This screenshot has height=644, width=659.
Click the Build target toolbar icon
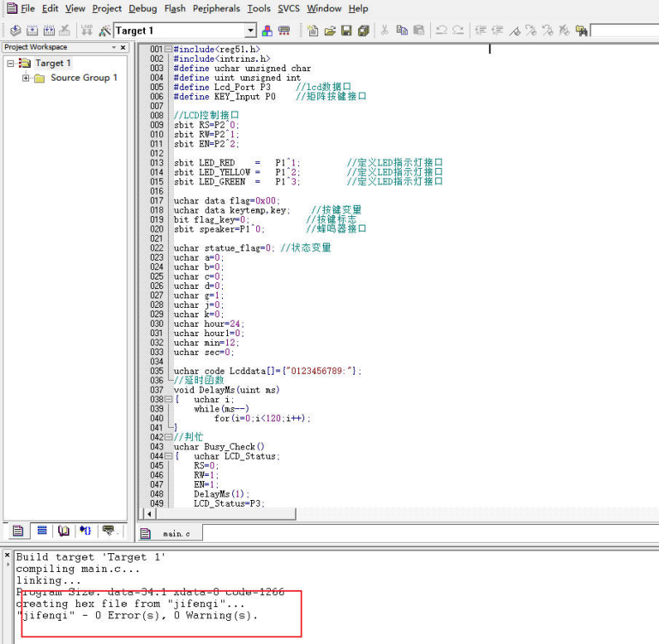(x=33, y=30)
